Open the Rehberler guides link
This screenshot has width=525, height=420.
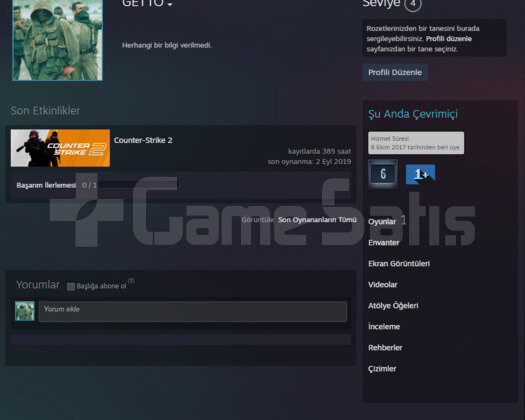point(385,348)
